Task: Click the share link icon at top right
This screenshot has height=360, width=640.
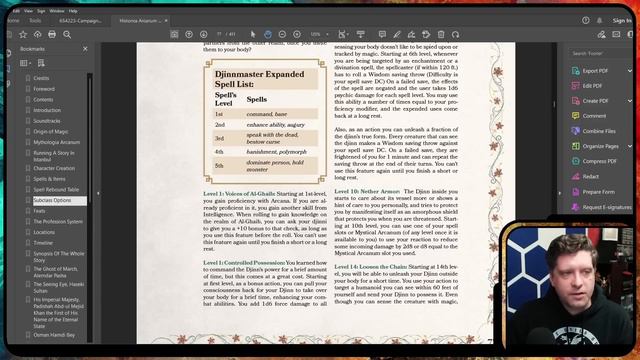Action: coord(601,35)
